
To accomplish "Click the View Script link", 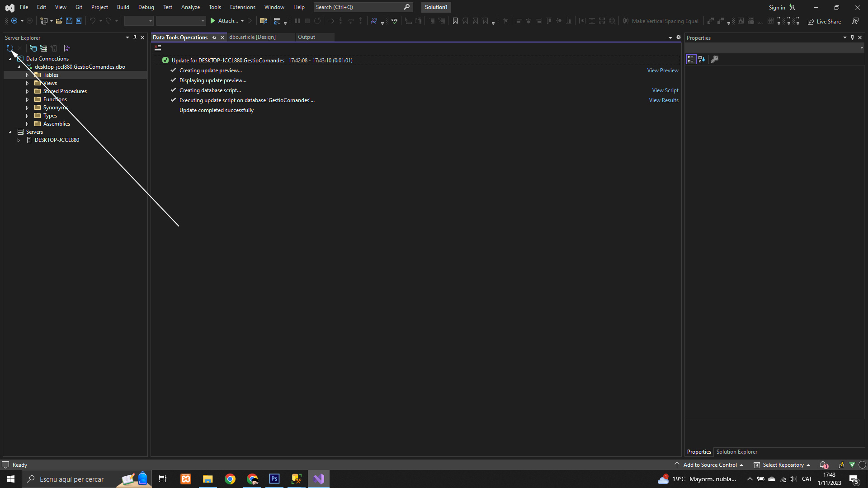I will (x=665, y=90).
